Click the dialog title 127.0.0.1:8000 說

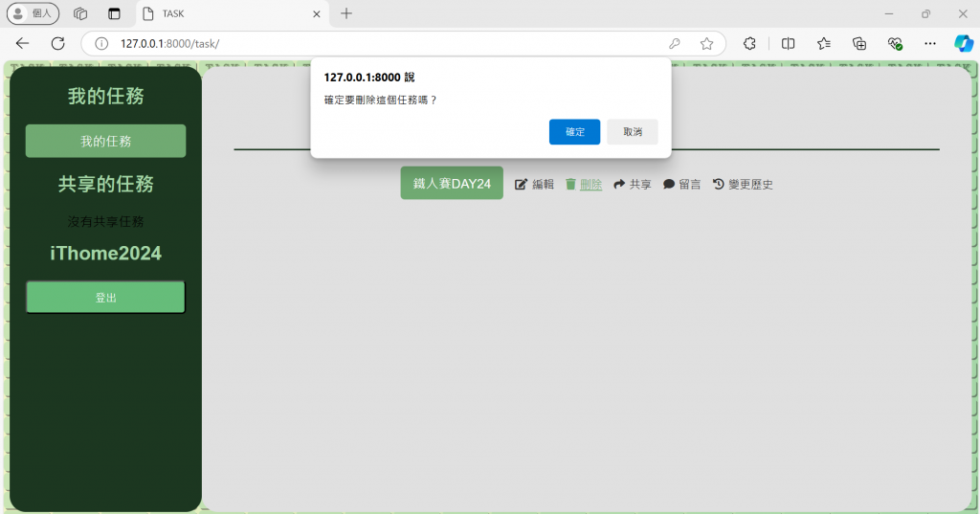[x=368, y=78]
